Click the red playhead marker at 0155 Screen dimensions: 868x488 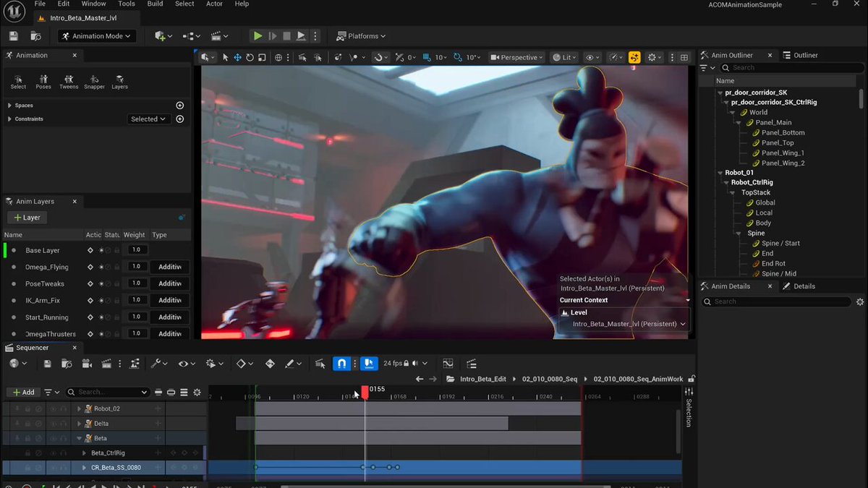(365, 390)
